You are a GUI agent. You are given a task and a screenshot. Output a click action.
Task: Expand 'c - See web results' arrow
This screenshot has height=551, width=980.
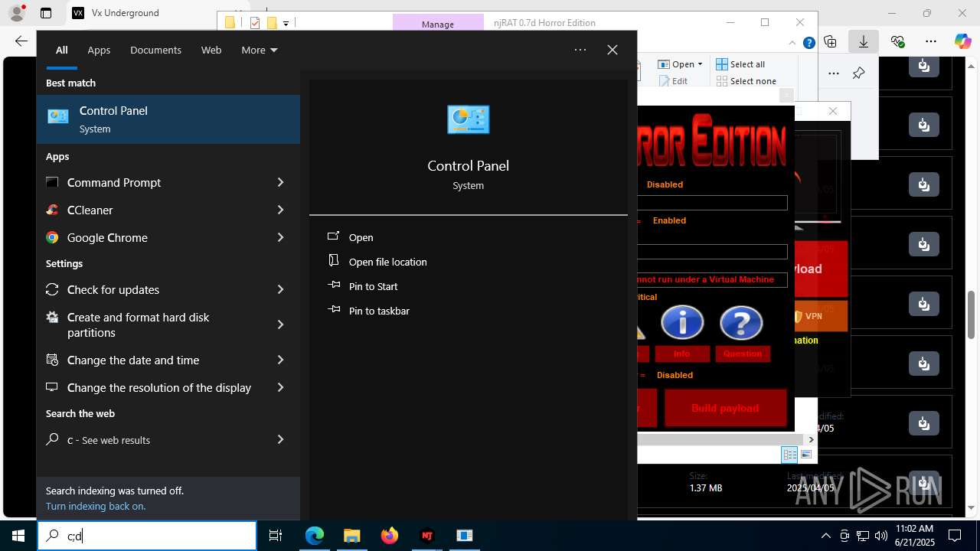tap(280, 439)
